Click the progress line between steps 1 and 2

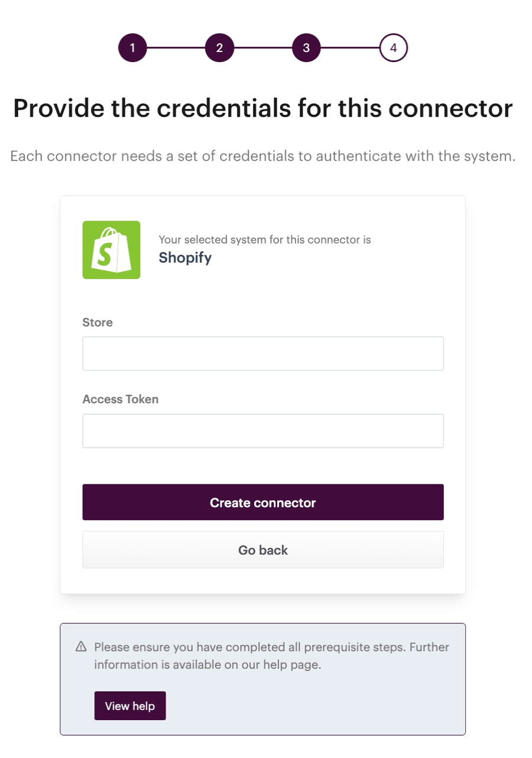coord(176,48)
